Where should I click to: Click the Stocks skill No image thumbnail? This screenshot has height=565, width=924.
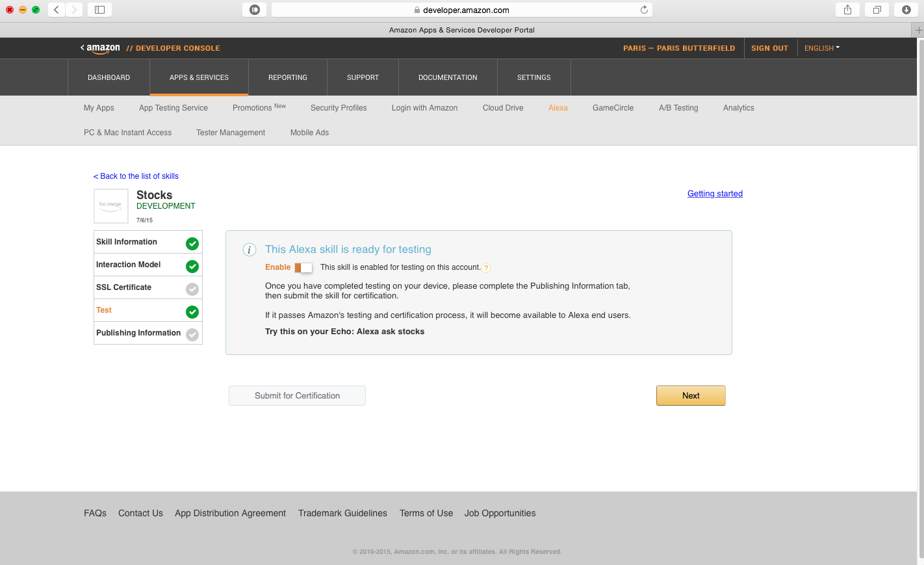[111, 206]
